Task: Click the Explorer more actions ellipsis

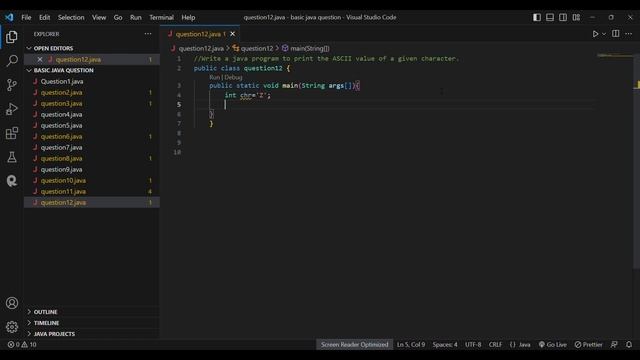Action: pyautogui.click(x=148, y=34)
